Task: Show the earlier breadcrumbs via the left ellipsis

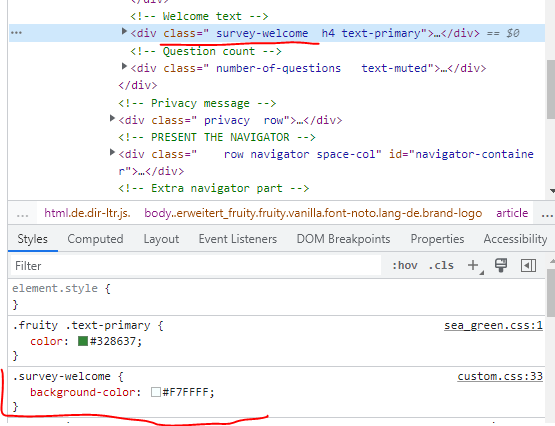Action: (22, 214)
